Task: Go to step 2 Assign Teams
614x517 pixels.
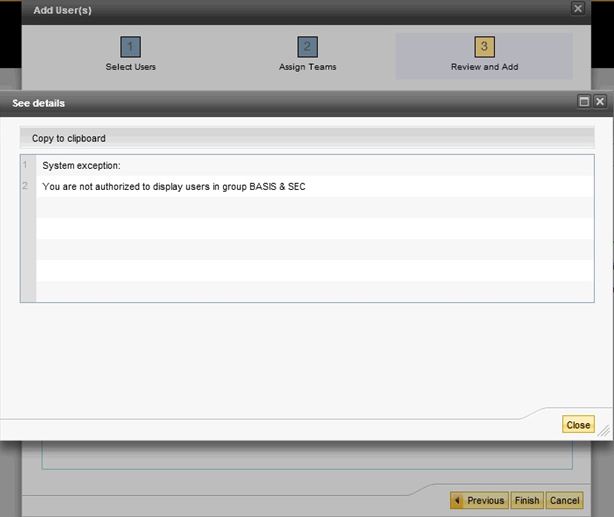Action: [307, 54]
